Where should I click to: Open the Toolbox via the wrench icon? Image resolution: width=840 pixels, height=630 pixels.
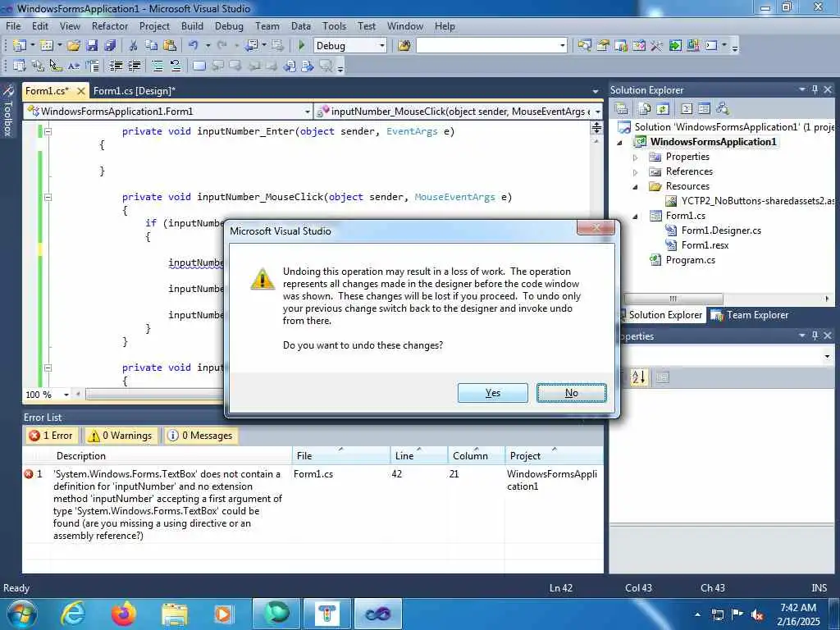(657, 46)
